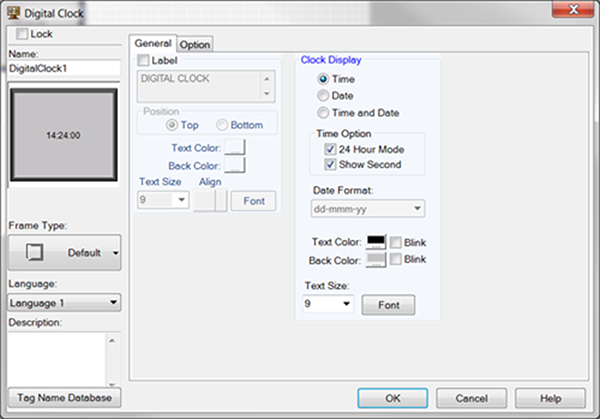Switch to the Option tab
Image resolution: width=600 pixels, height=419 pixels.
[195, 44]
